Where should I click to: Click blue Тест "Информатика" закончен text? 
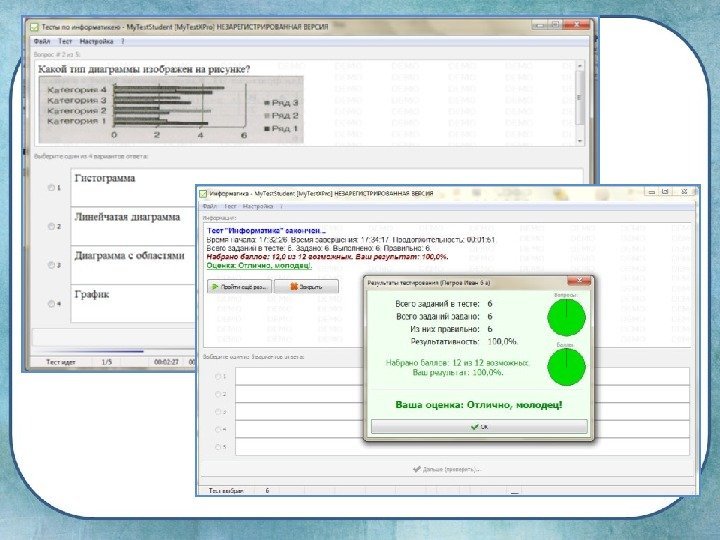tap(266, 231)
